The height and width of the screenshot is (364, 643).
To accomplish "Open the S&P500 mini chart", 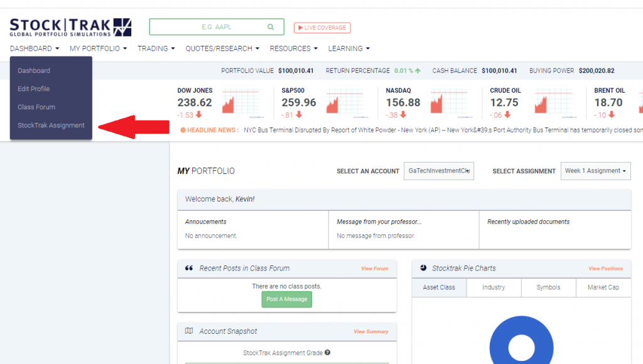I will (x=345, y=102).
